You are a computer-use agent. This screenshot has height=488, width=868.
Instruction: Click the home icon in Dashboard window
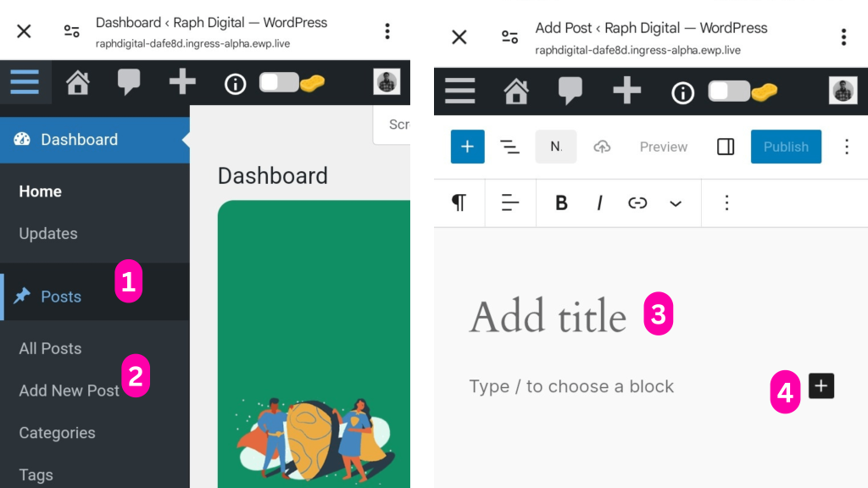[77, 83]
